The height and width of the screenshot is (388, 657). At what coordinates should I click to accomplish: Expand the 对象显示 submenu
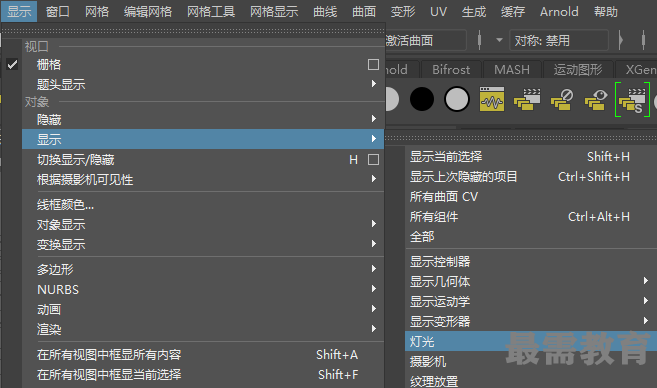pos(373,224)
